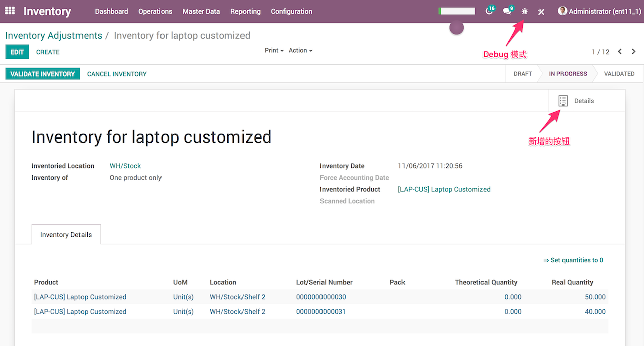Click the Set quantities to 0 arrow action
Viewport: 644px width, 346px height.
click(x=573, y=260)
